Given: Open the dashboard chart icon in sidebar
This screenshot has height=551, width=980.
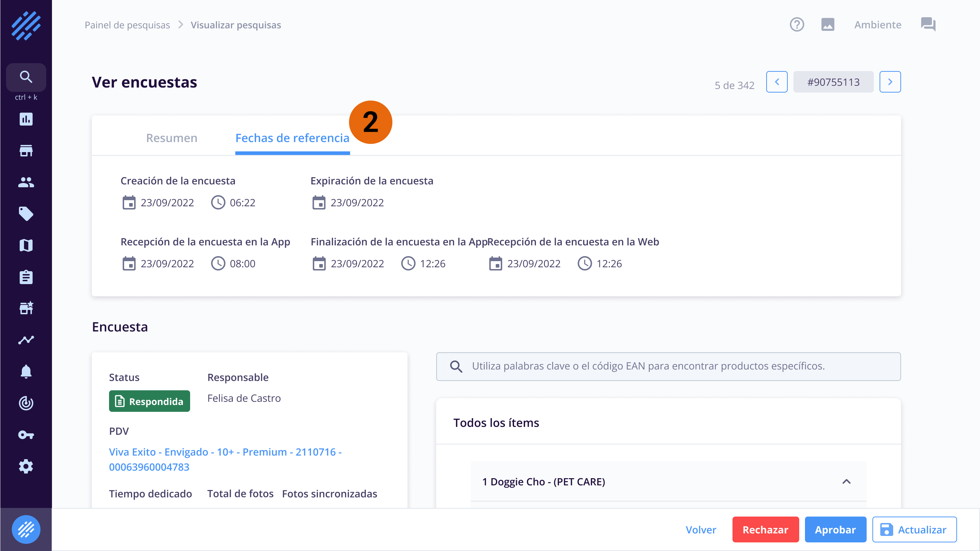Looking at the screenshot, I should point(26,119).
